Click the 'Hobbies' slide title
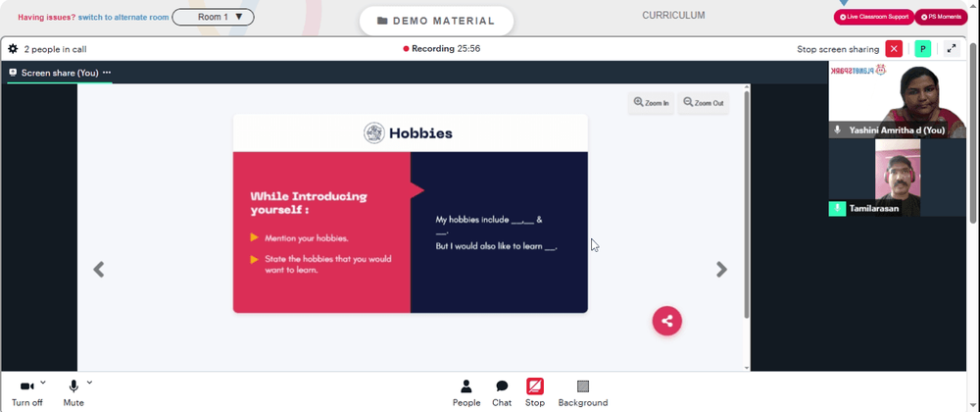 420,133
